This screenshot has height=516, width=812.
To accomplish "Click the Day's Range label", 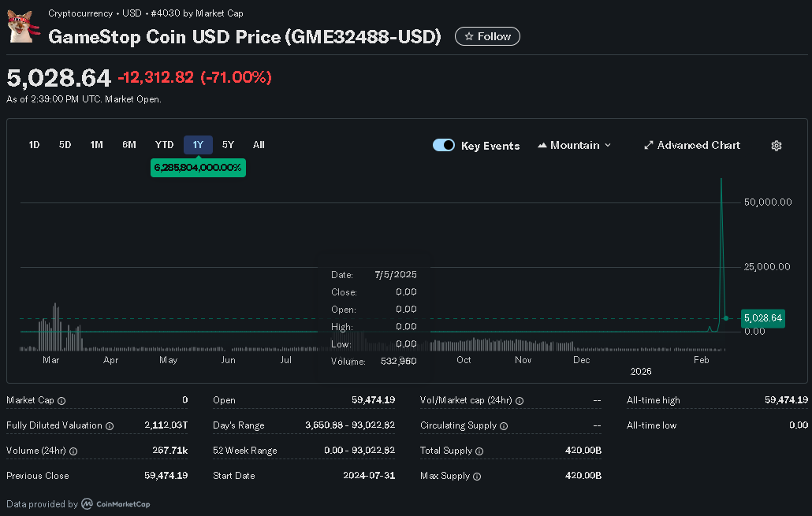I will point(239,425).
